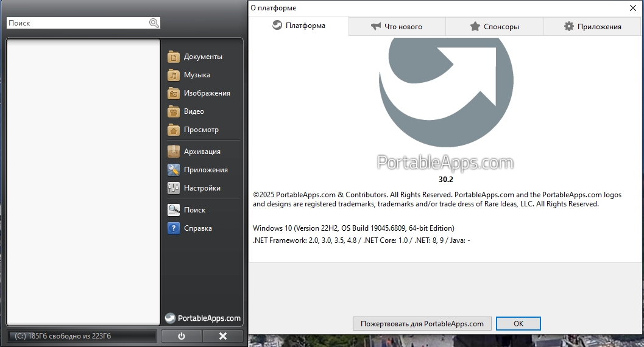Switch to the Что нового tab
The height and width of the screenshot is (347, 644).
tap(397, 26)
